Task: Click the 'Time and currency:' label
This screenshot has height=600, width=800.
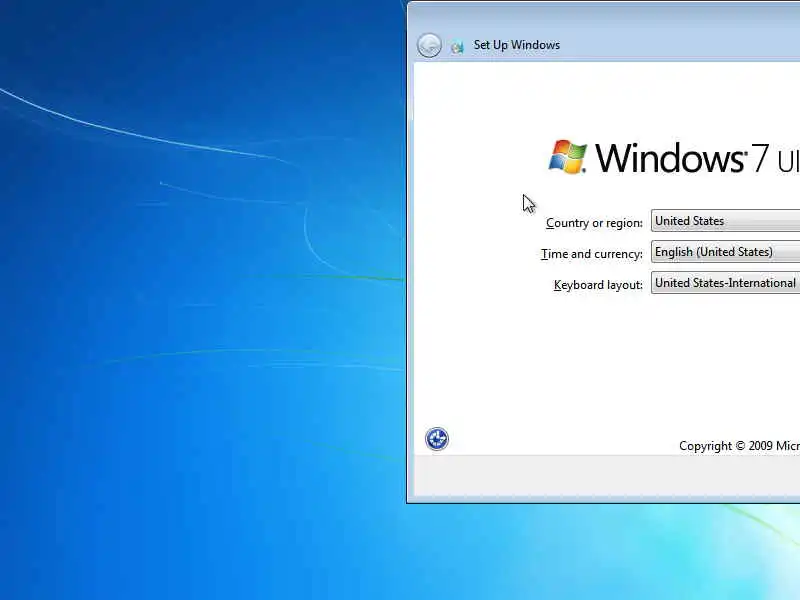Action: 592,254
